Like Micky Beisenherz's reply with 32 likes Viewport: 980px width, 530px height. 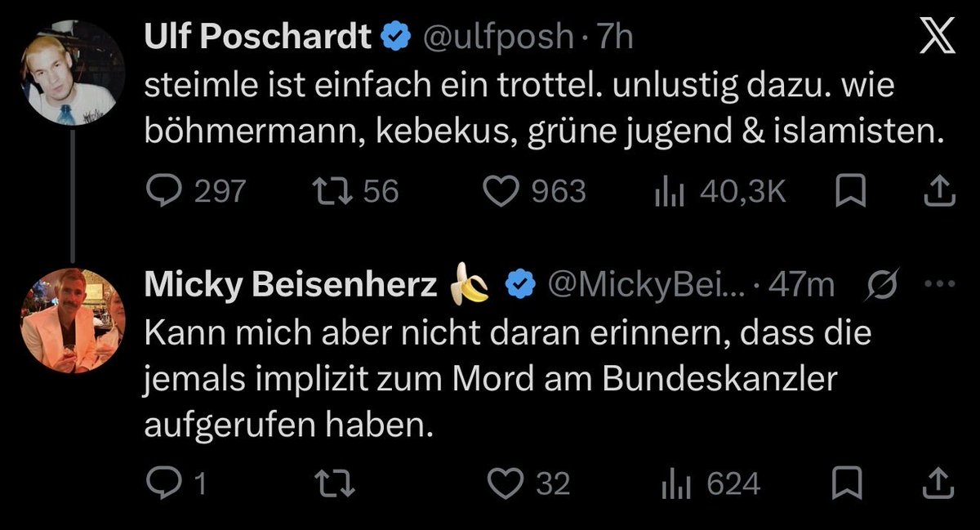click(527, 484)
